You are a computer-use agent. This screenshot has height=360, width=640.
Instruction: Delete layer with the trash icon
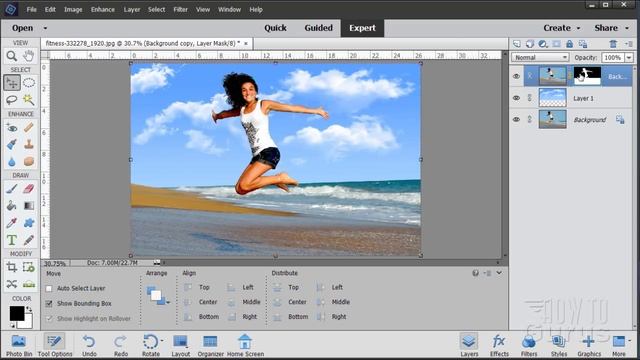coord(613,44)
